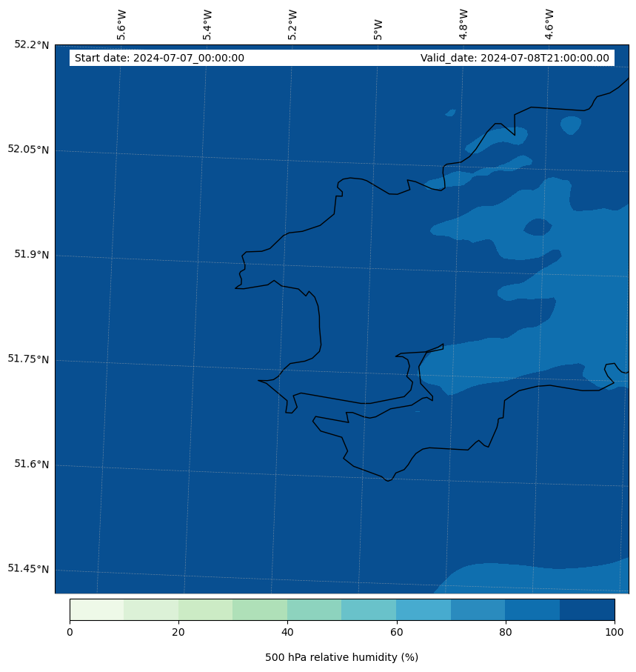Click the colorbar tick label 0
The width and height of the screenshot is (636, 672).
click(70, 632)
